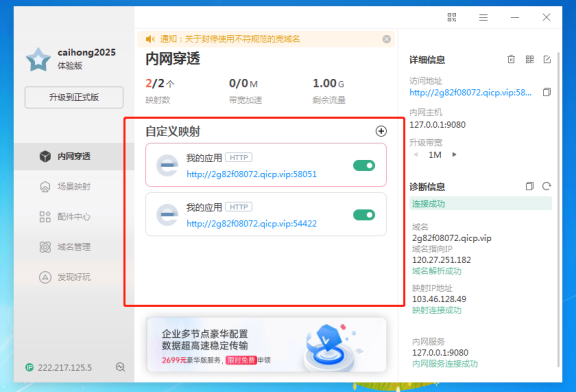Click the 连接成功 status bar
The width and height of the screenshot is (576, 392).
[480, 204]
